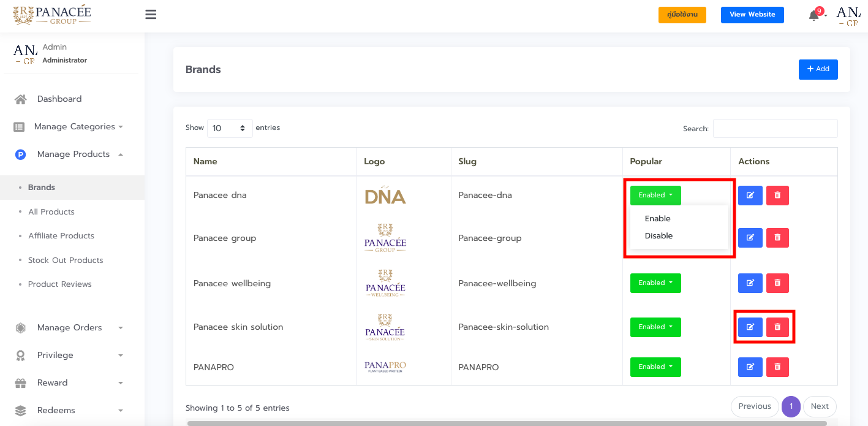
Task: Click the horizontal scrollbar below the table
Action: (x=507, y=423)
